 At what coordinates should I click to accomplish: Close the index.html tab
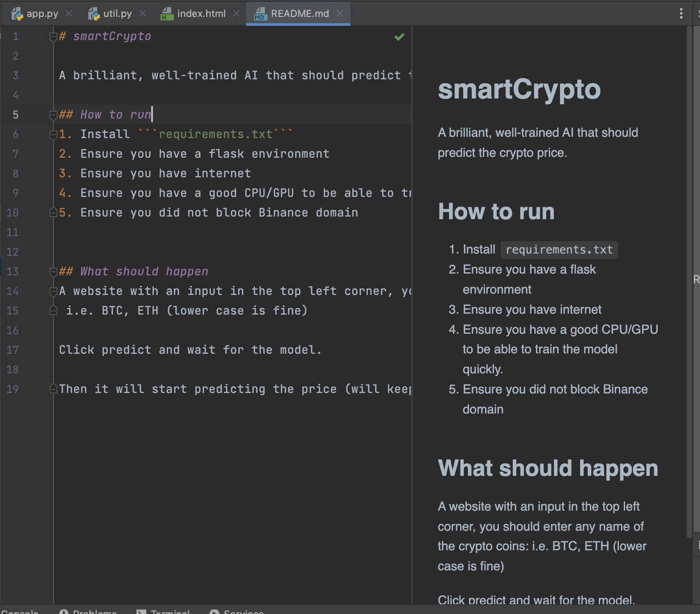[x=236, y=13]
